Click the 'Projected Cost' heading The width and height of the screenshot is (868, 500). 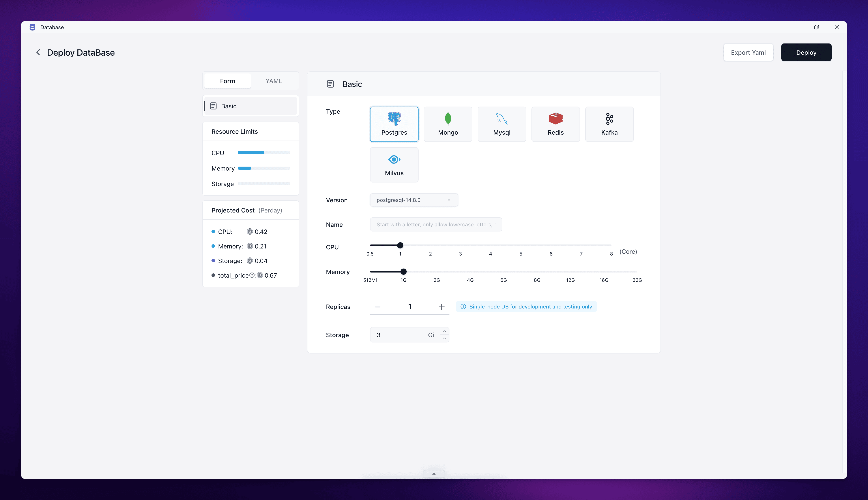tap(233, 210)
